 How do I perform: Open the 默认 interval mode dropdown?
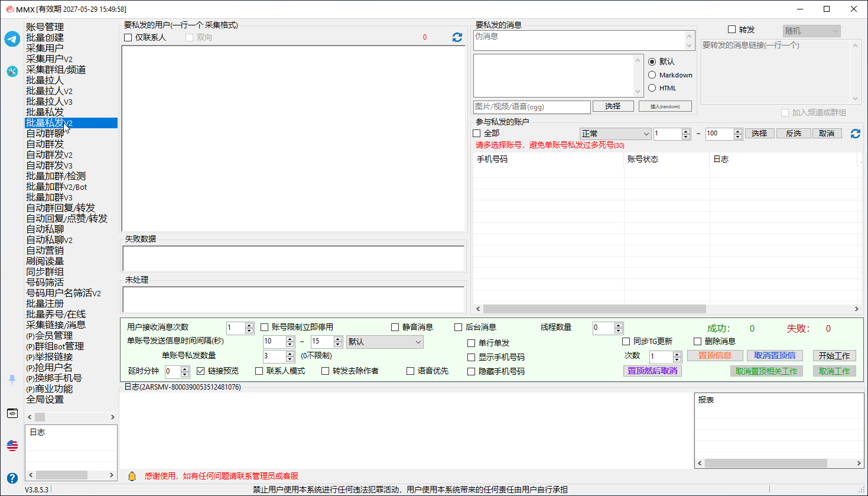tap(385, 342)
